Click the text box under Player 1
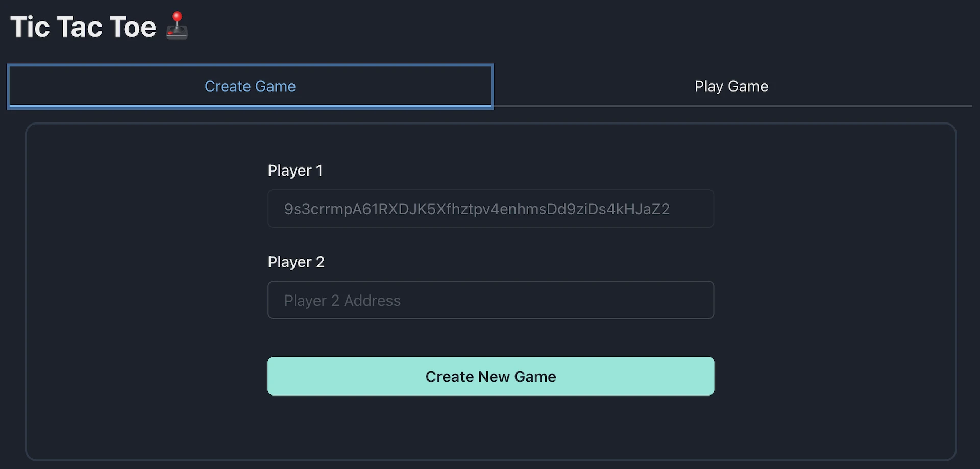 pyautogui.click(x=491, y=209)
